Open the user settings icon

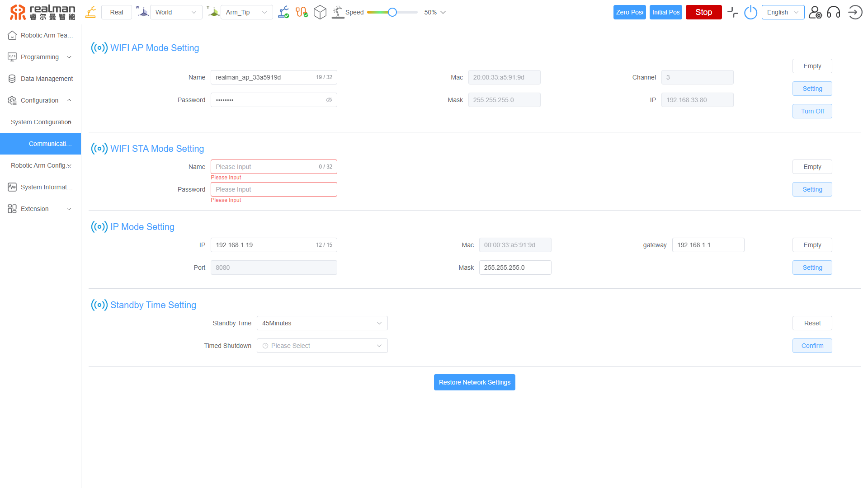click(x=815, y=12)
